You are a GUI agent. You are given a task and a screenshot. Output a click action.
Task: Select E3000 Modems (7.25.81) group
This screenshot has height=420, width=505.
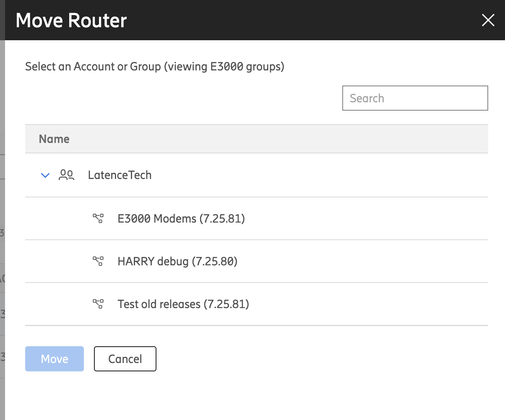[257, 218]
